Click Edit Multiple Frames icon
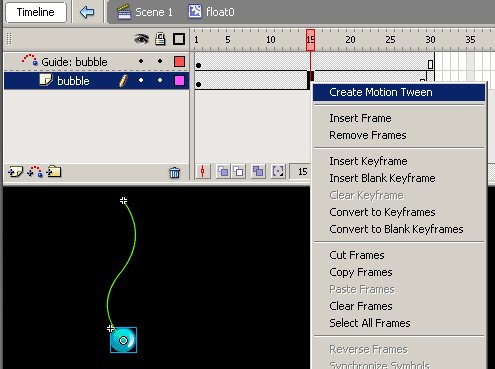Viewport: 495px width, 369px height. tap(258, 172)
